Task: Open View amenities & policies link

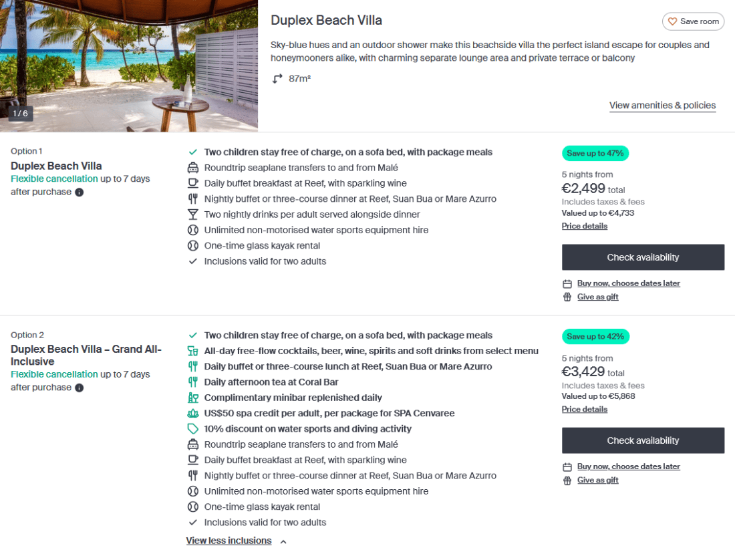Action: (662, 106)
